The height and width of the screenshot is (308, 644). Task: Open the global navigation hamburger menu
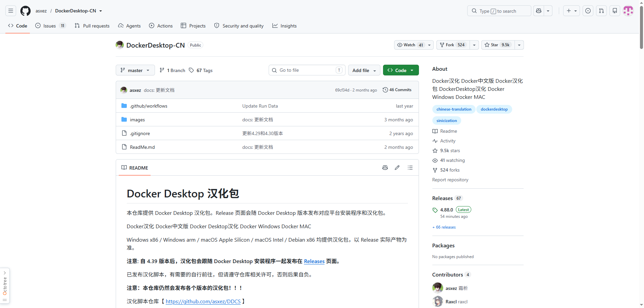coord(11,11)
